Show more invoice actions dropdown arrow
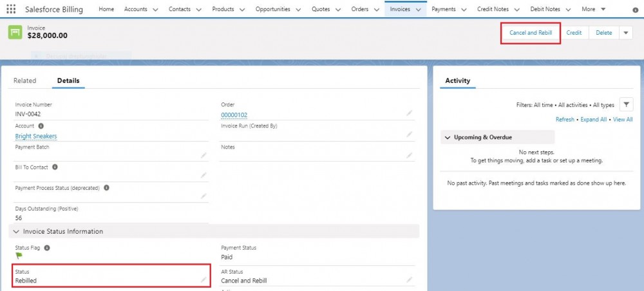Image resolution: width=644 pixels, height=291 pixels. [625, 33]
